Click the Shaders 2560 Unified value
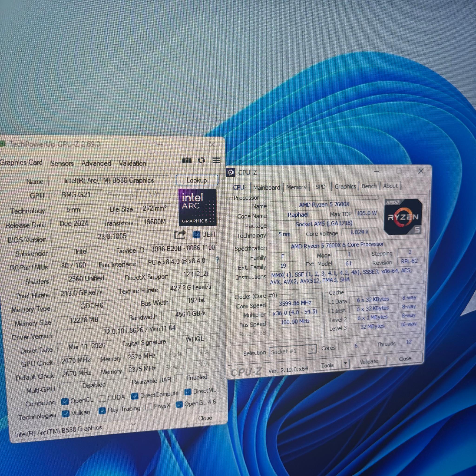This screenshot has height=476, width=476. (86, 278)
